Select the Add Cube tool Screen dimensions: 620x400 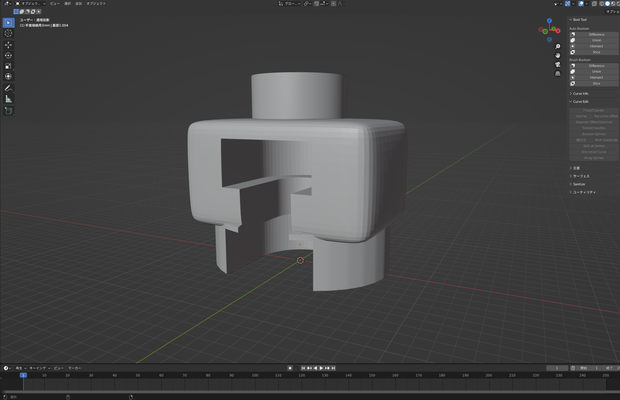[x=8, y=111]
